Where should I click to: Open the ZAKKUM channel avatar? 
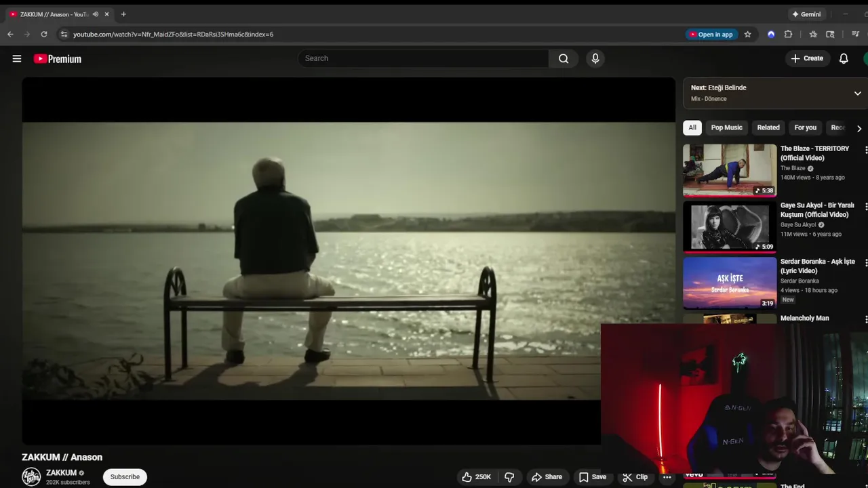point(31,476)
